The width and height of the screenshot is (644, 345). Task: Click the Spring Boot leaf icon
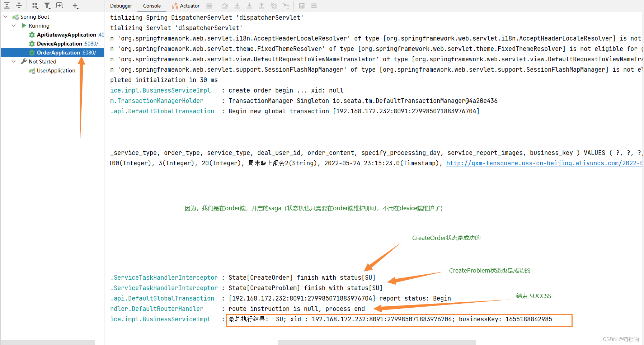pyautogui.click(x=15, y=17)
